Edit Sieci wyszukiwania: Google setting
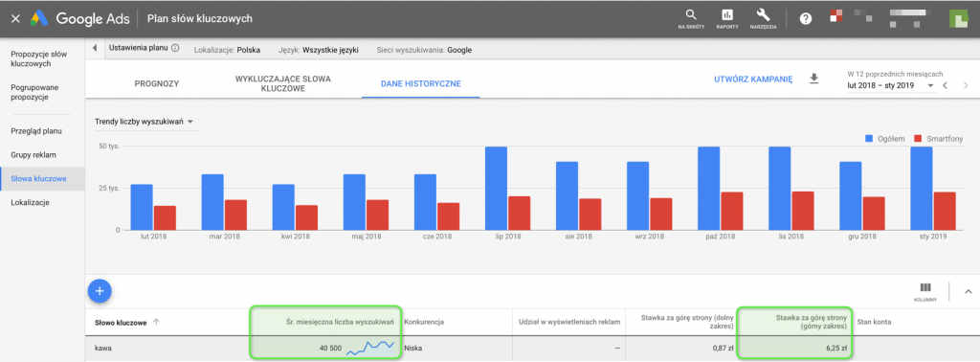980x362 pixels. [x=424, y=50]
